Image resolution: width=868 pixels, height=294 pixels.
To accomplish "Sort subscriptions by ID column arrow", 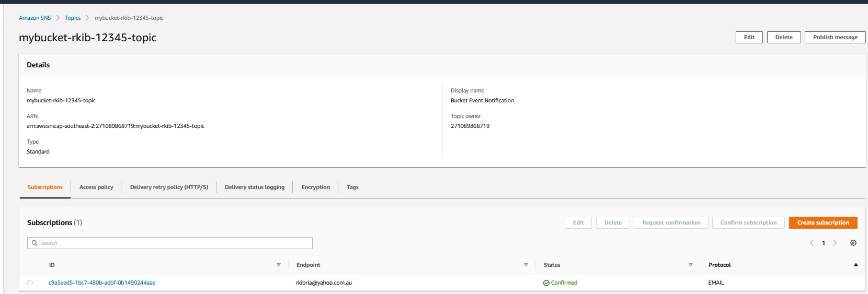I will pyautogui.click(x=278, y=265).
